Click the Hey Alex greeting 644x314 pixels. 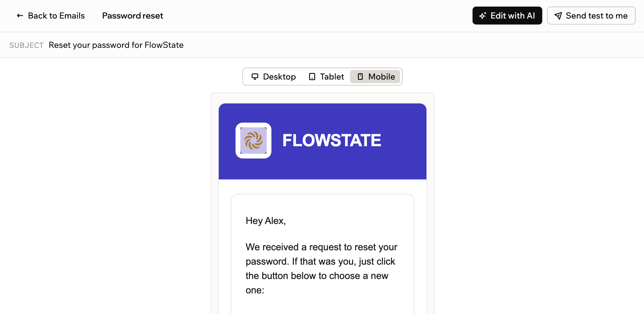click(266, 221)
